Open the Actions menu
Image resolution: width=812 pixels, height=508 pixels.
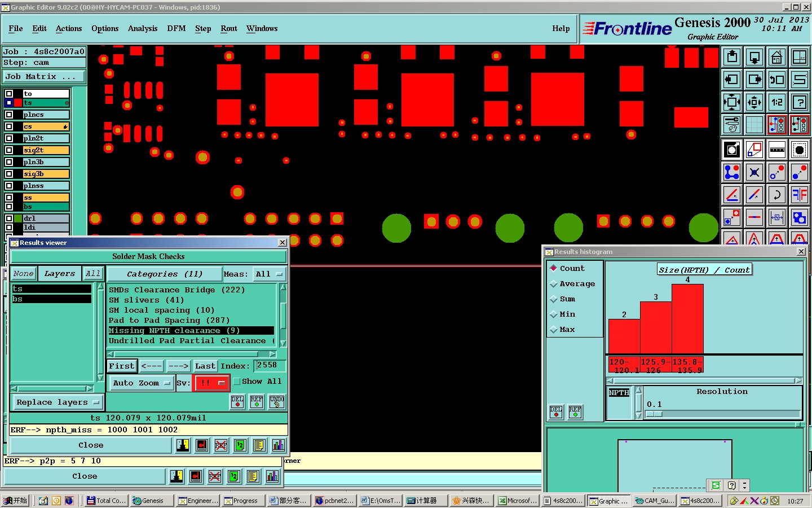tap(69, 28)
